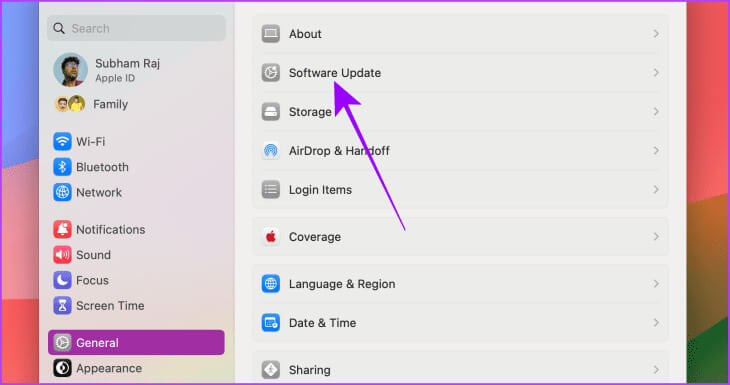Open the Storage label
This screenshot has width=730, height=385.
coord(310,112)
